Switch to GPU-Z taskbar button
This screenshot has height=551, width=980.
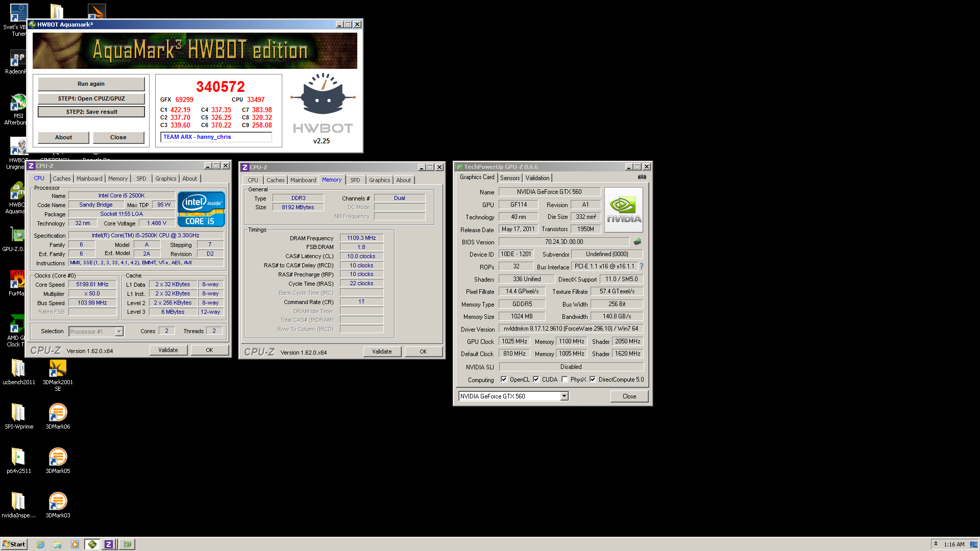[x=127, y=544]
